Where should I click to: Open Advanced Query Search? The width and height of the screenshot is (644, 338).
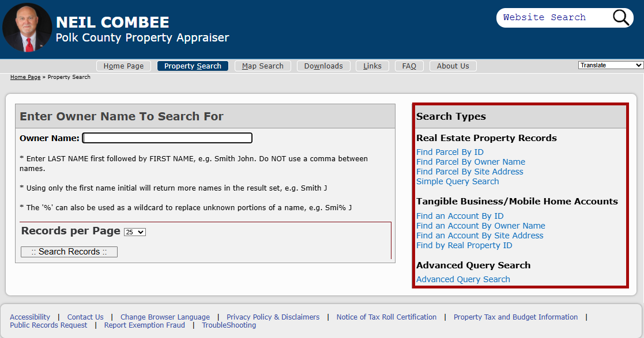coord(463,279)
